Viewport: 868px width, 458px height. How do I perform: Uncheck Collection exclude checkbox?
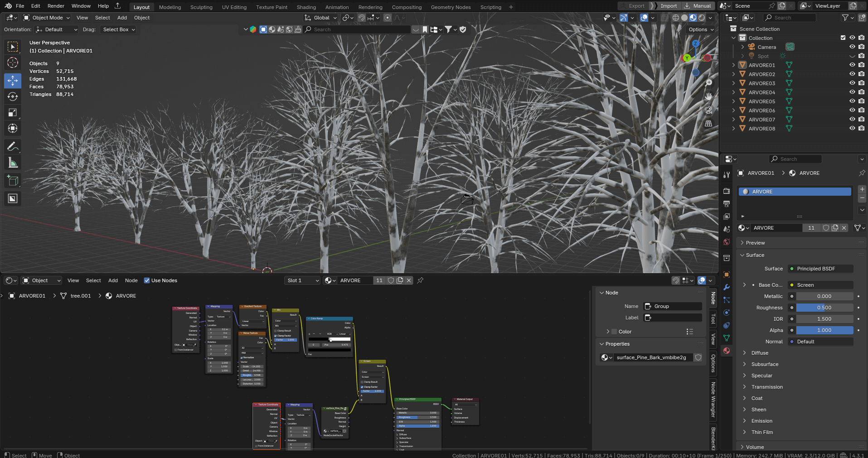click(843, 38)
